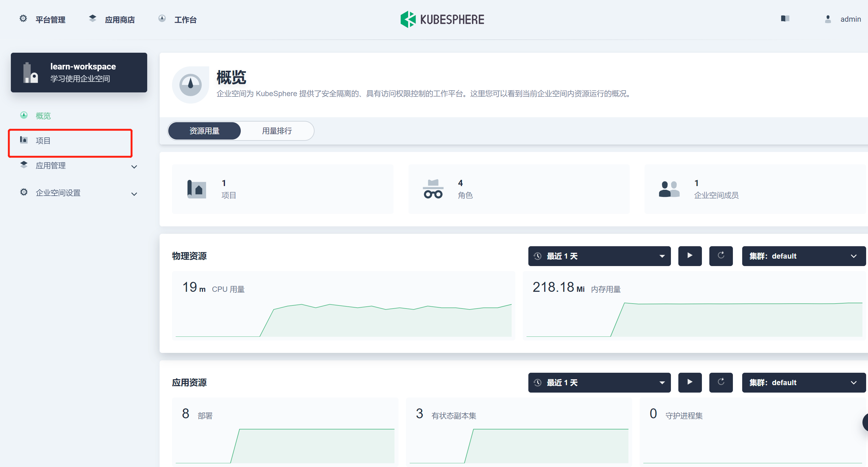Toggle auto-play on 物理资源 monitoring
The height and width of the screenshot is (467, 868).
690,256
